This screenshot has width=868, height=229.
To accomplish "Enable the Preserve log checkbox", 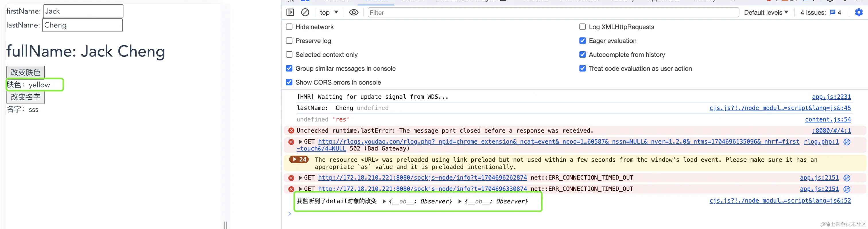I will click(x=289, y=41).
